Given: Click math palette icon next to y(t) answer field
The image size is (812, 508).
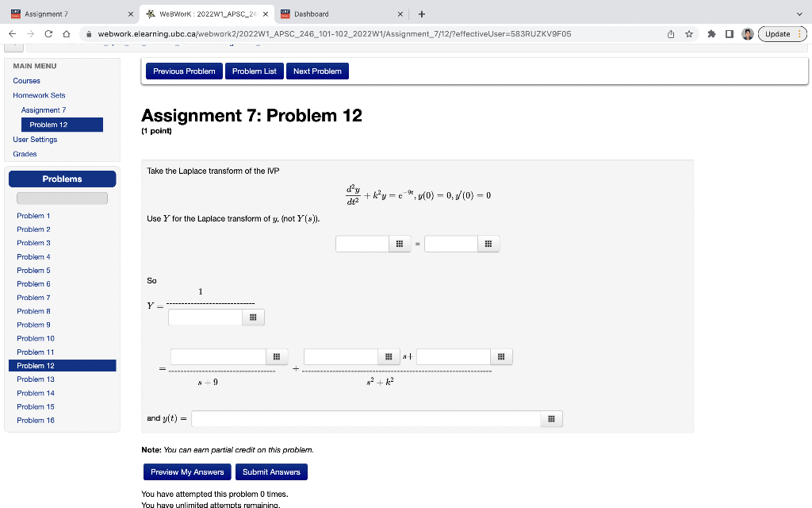Looking at the screenshot, I should click(551, 418).
